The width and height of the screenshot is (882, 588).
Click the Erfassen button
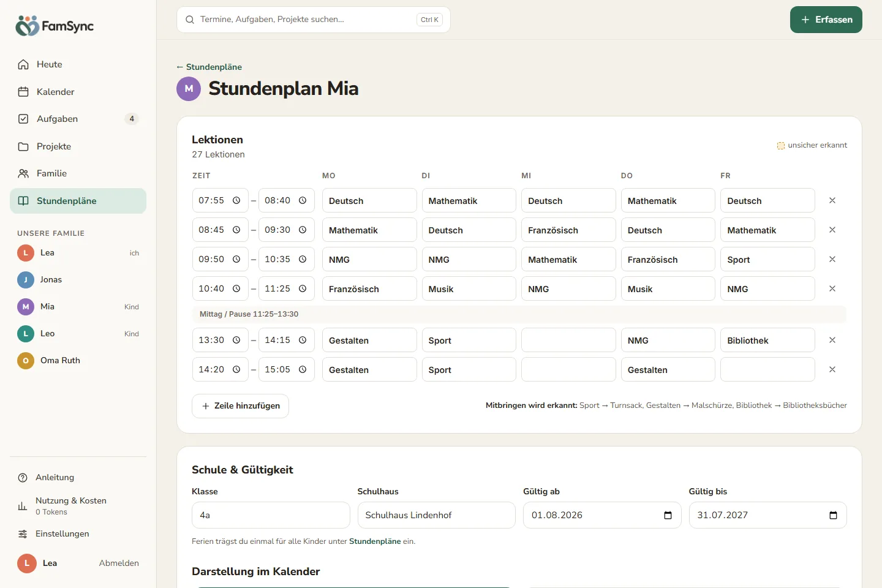pyautogui.click(x=826, y=20)
